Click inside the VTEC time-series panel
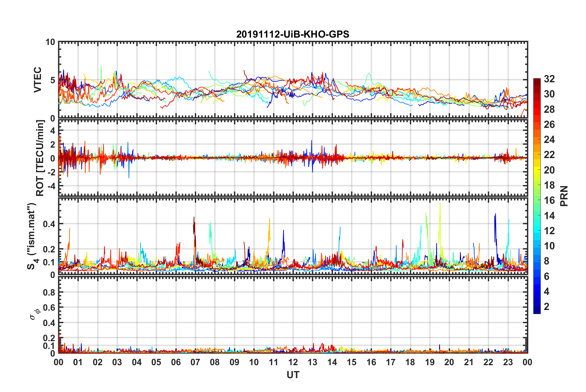This screenshot has width=586, height=392. click(293, 80)
